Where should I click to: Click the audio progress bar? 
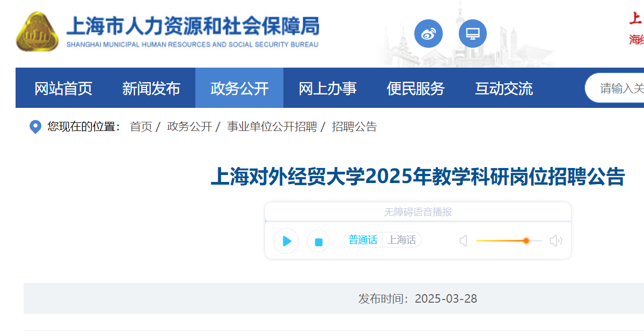coord(418,221)
